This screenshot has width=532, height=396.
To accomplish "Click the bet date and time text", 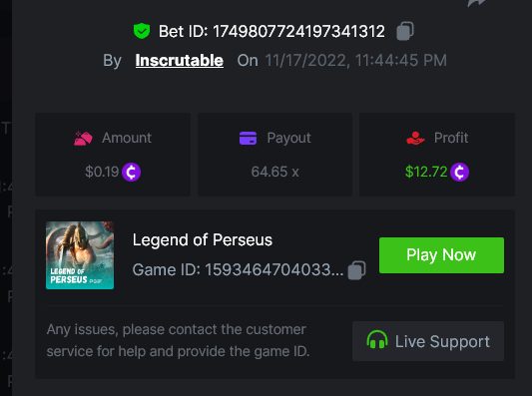I will (x=355, y=61).
